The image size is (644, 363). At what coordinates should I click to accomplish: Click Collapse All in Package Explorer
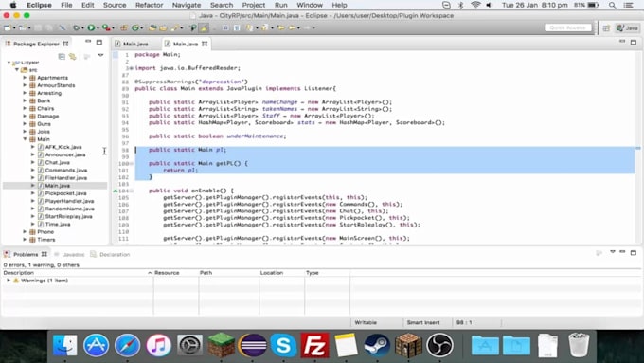pyautogui.click(x=62, y=56)
